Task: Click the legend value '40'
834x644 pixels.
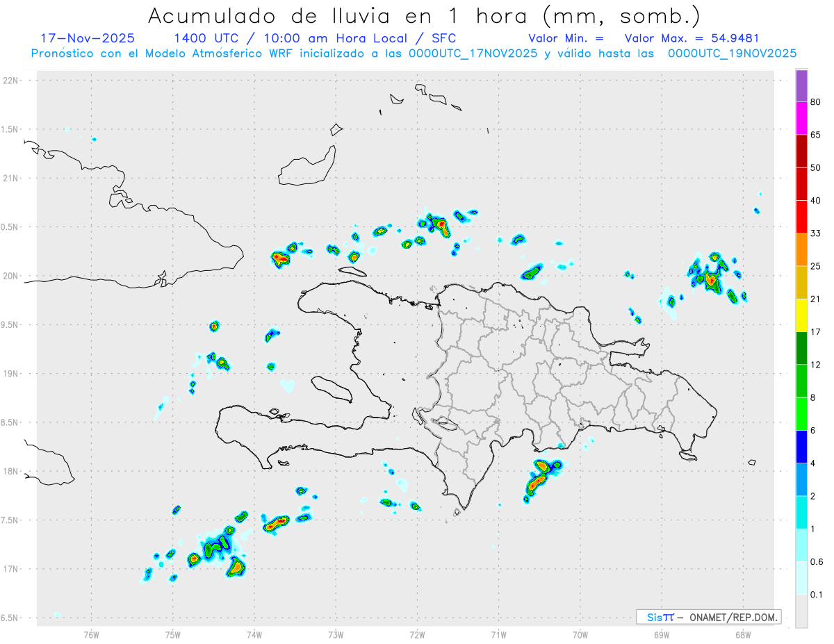Action: [x=816, y=201]
